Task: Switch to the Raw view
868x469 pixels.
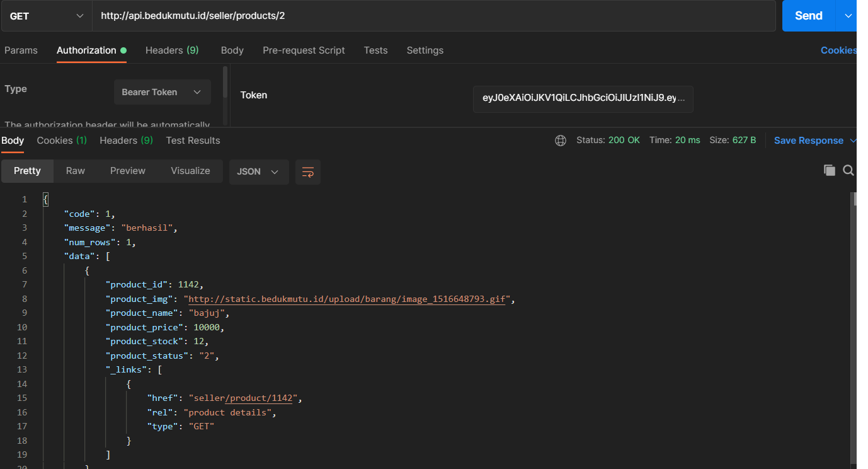Action: (76, 171)
